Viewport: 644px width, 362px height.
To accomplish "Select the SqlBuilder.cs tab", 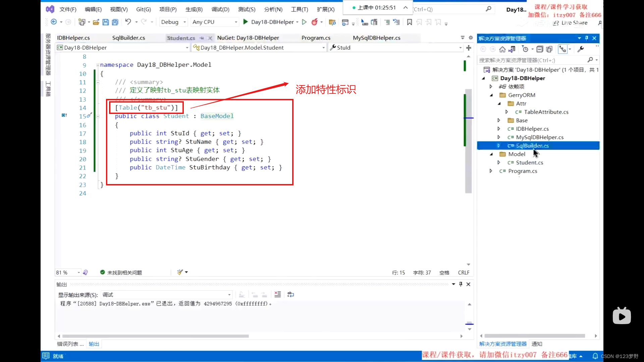I will (129, 37).
